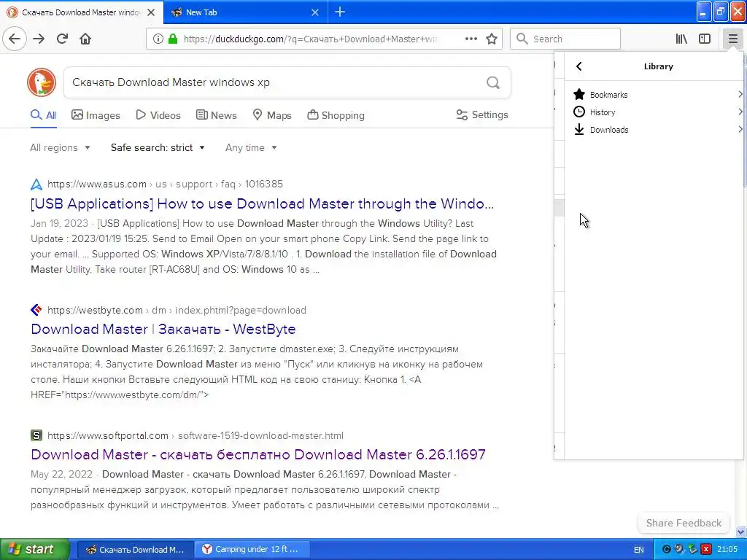Open the home page button
747x560 pixels.
pyautogui.click(x=85, y=39)
